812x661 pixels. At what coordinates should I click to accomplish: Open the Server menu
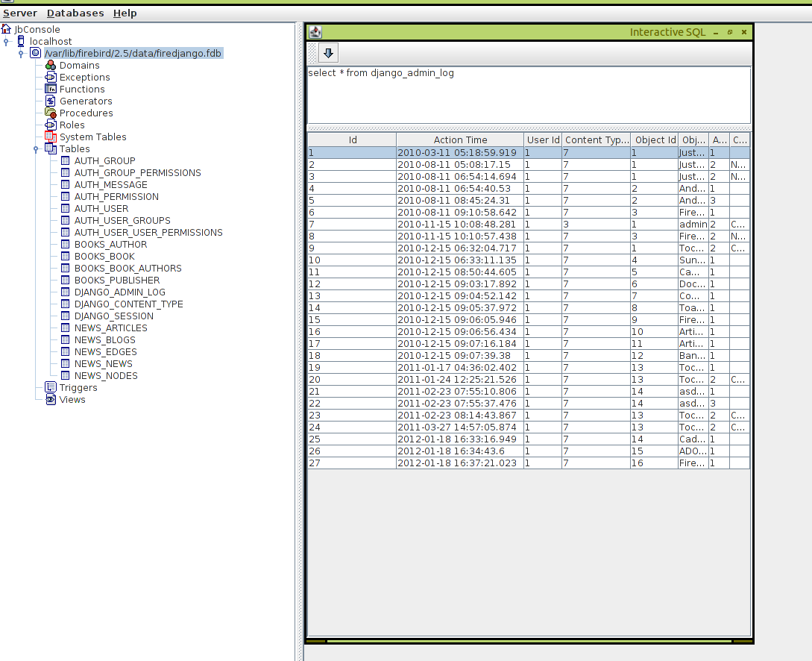coord(19,13)
